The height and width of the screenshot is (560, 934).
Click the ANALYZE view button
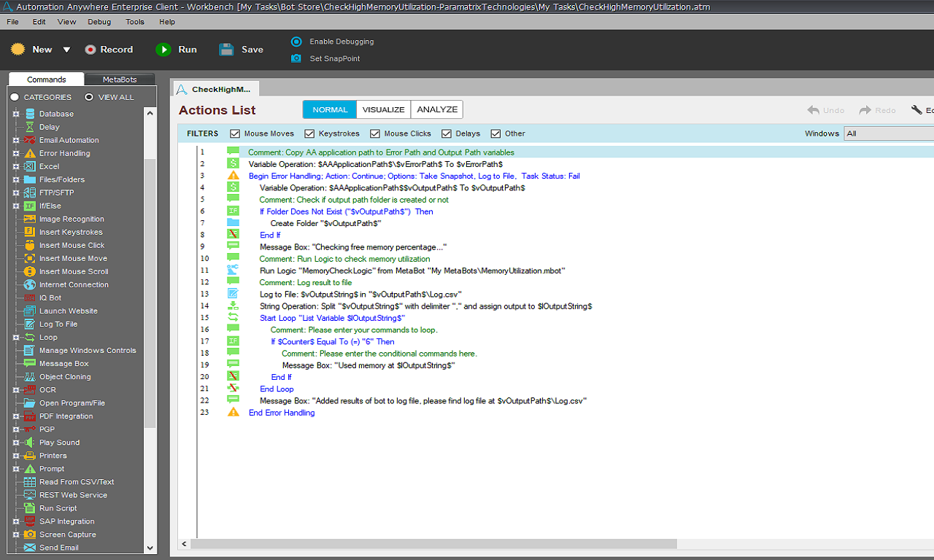coord(437,109)
